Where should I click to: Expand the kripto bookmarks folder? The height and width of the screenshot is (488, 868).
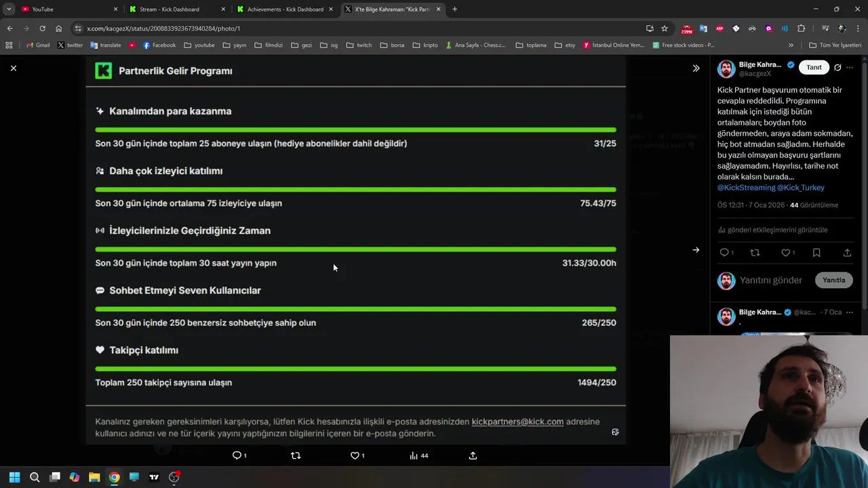coord(425,45)
